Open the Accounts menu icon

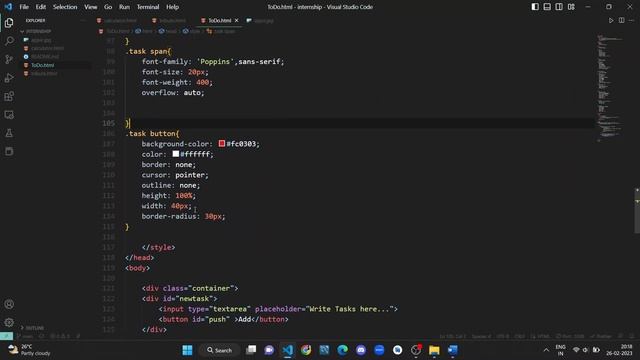[9, 304]
